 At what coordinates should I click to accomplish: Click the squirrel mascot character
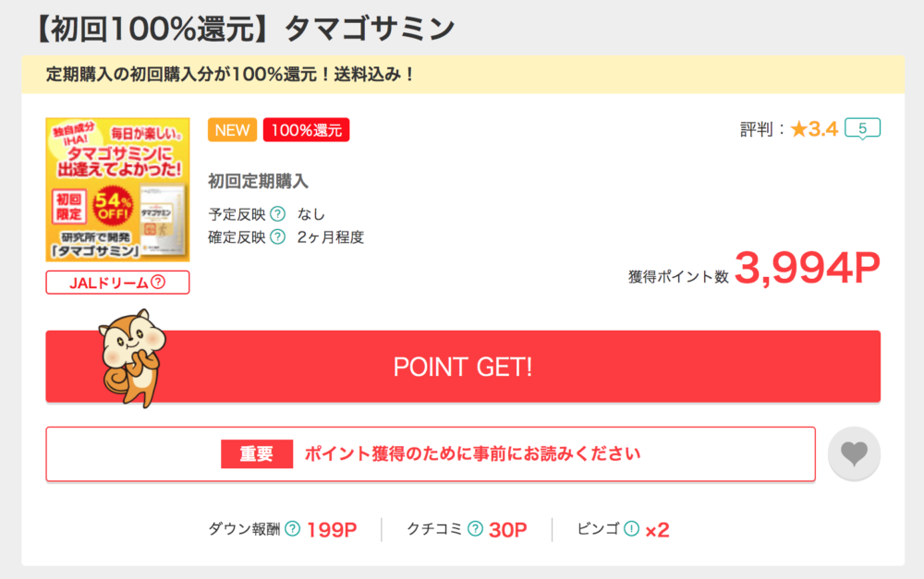pyautogui.click(x=132, y=357)
